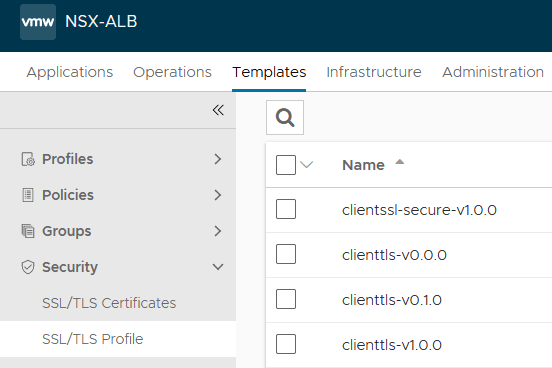The height and width of the screenshot is (368, 552).
Task: Open the bulk selection dropdown arrow
Action: pyautogui.click(x=307, y=164)
